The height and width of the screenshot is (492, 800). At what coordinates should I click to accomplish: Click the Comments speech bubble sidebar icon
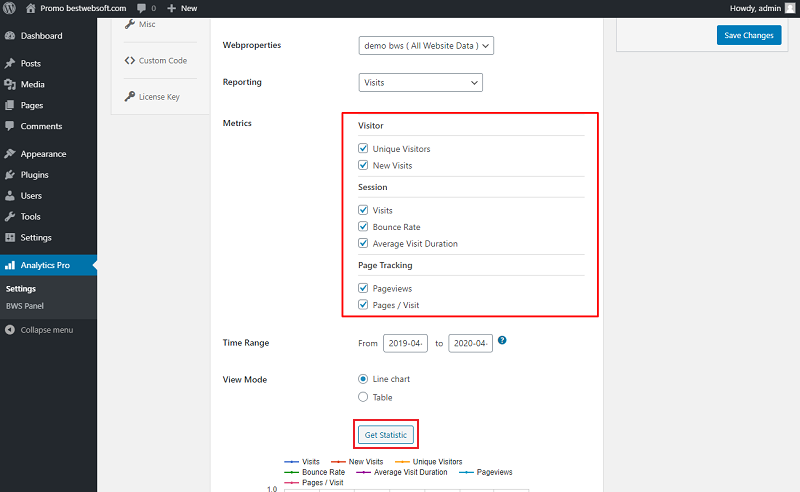(x=10, y=126)
